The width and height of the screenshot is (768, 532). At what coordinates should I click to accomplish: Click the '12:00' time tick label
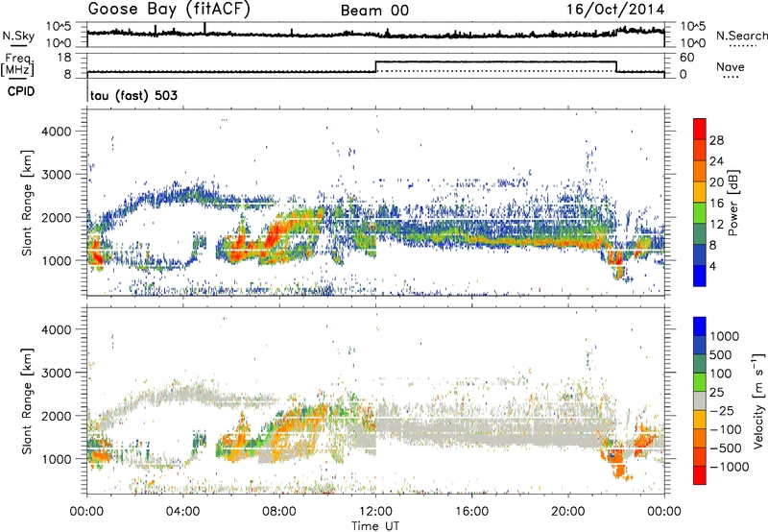tap(375, 512)
